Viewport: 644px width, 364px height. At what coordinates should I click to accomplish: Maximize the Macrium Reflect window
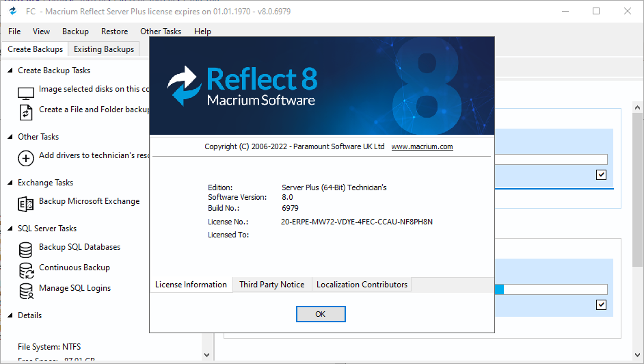[x=596, y=11]
